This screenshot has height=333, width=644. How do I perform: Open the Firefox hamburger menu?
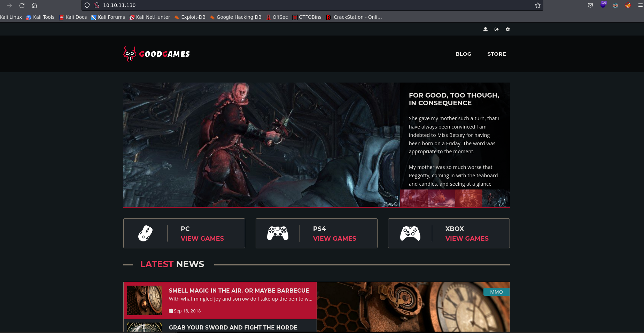point(640,5)
